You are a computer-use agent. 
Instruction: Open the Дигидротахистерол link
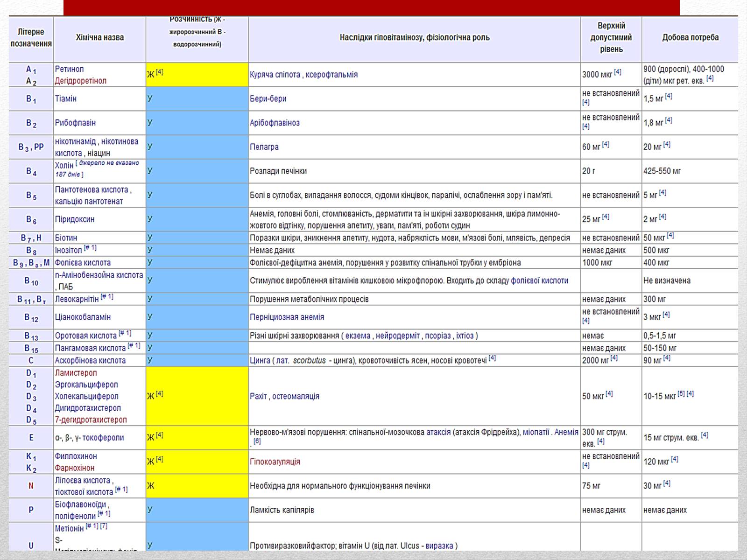pos(88,408)
